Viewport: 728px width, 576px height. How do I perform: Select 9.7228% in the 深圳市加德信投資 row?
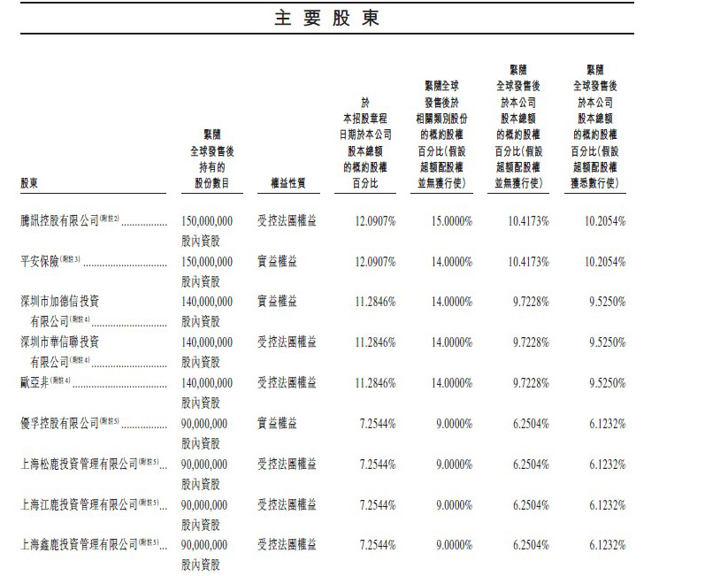[x=531, y=302]
